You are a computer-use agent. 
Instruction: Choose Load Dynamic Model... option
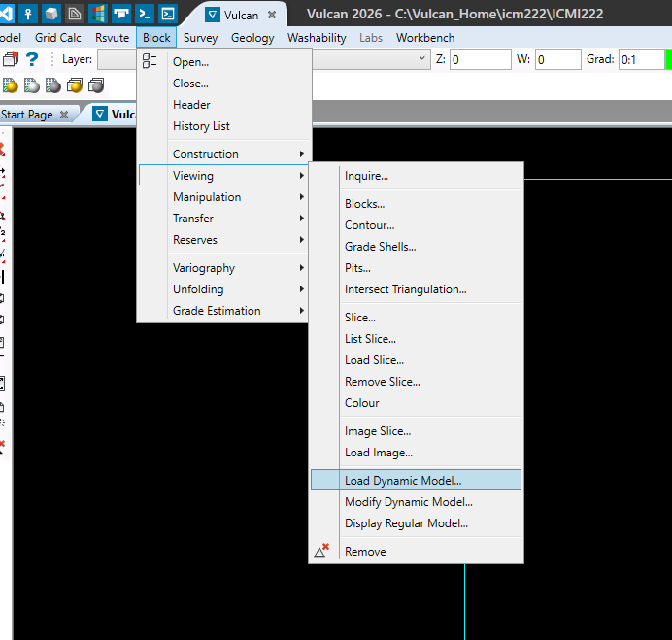tap(416, 480)
